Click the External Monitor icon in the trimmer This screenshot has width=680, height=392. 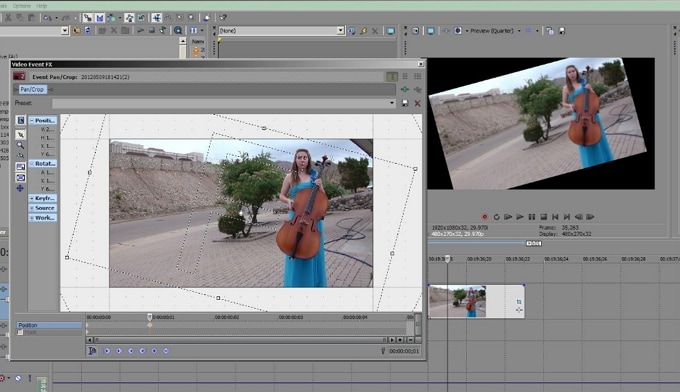391,31
